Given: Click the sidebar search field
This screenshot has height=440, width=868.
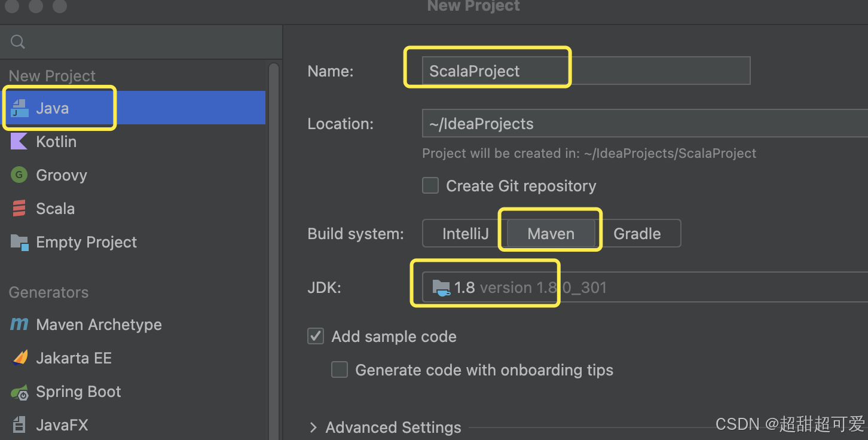Looking at the screenshot, I should (x=141, y=42).
